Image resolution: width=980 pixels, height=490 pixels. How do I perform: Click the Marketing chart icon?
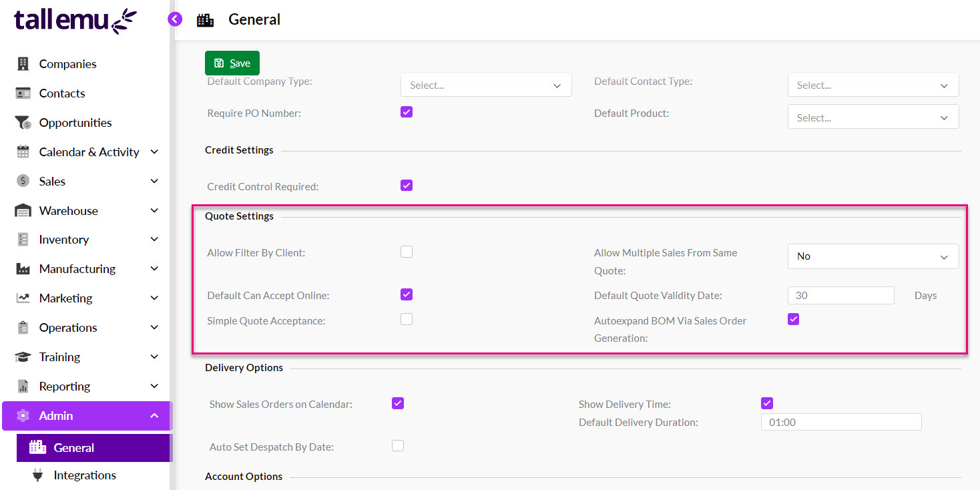21,298
